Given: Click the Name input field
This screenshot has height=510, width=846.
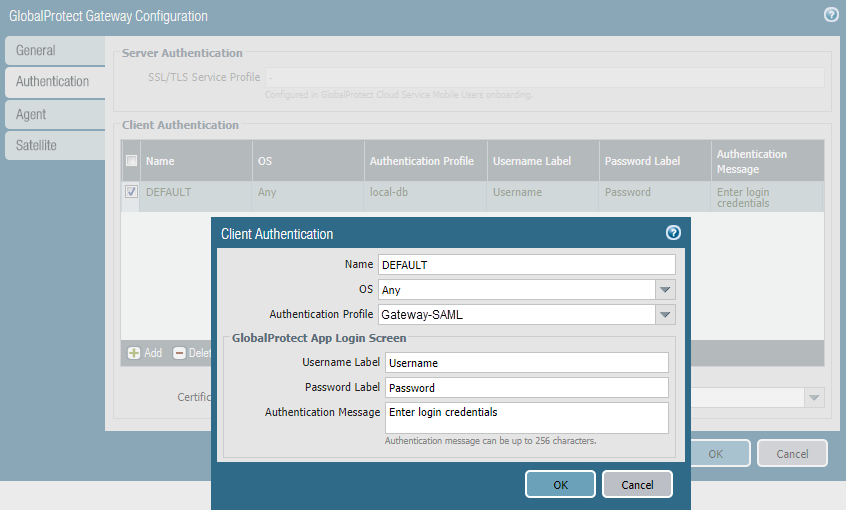Looking at the screenshot, I should coord(526,265).
